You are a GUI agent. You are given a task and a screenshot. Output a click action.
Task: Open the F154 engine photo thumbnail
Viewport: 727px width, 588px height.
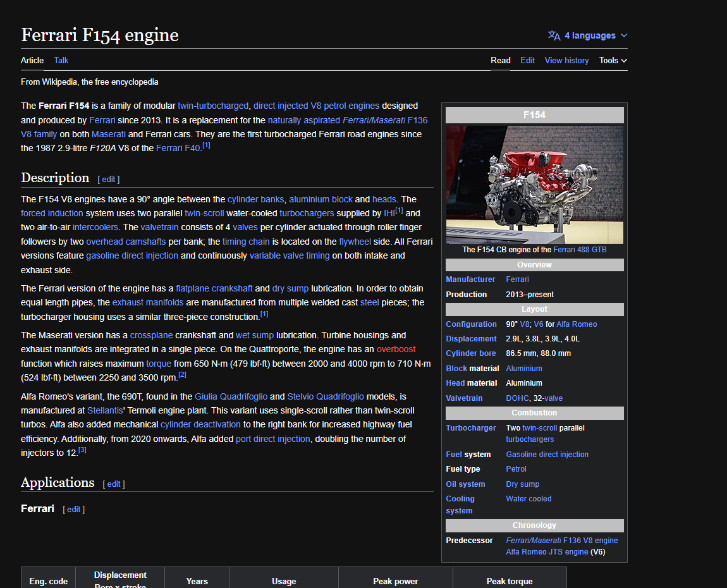click(x=535, y=185)
